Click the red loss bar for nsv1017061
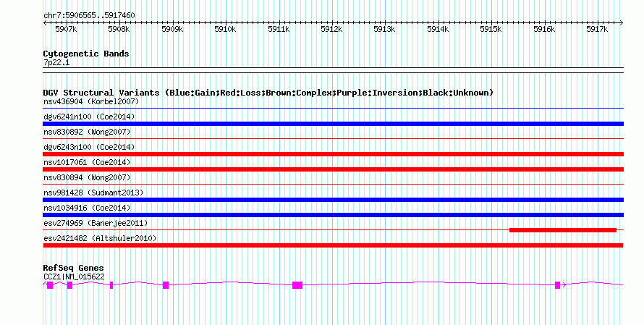644x325 pixels. pyautogui.click(x=333, y=169)
